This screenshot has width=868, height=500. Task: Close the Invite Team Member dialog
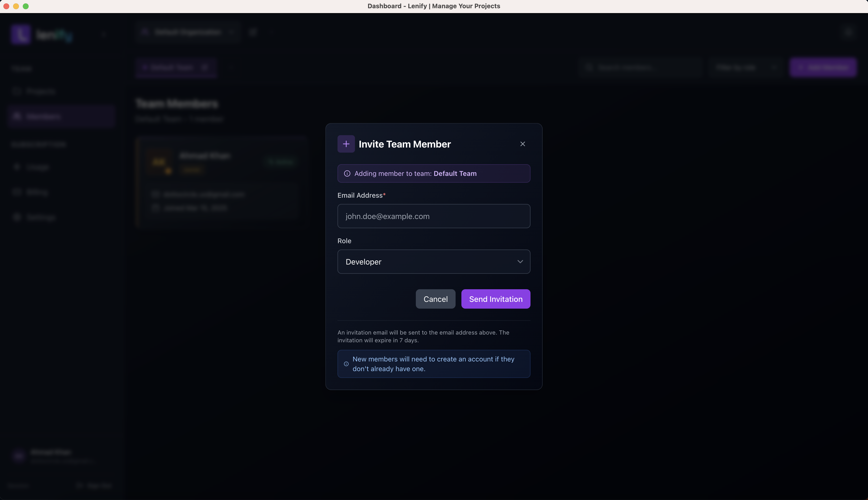(522, 144)
